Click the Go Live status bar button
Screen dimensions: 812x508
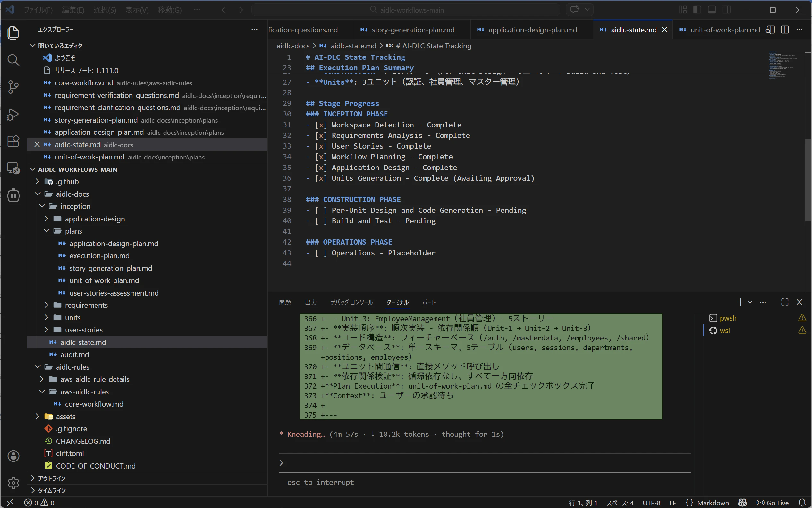point(772,503)
